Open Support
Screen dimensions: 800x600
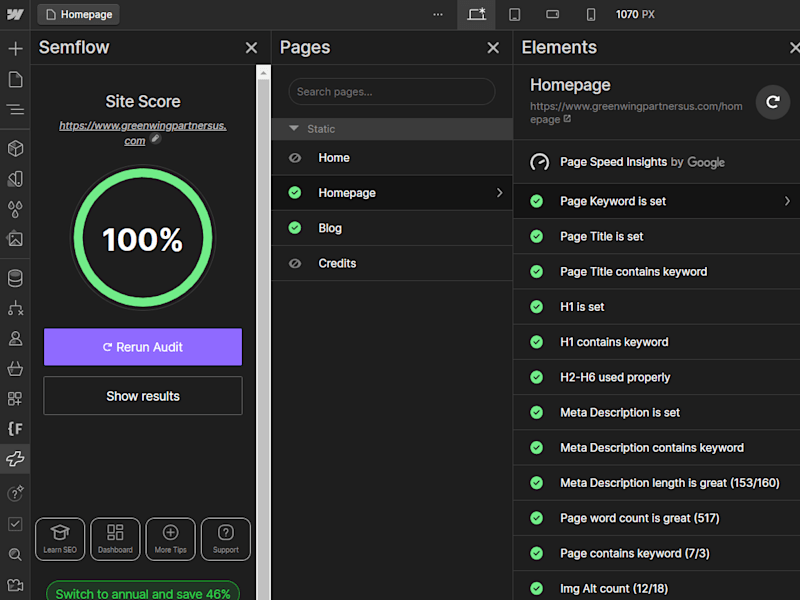point(226,539)
